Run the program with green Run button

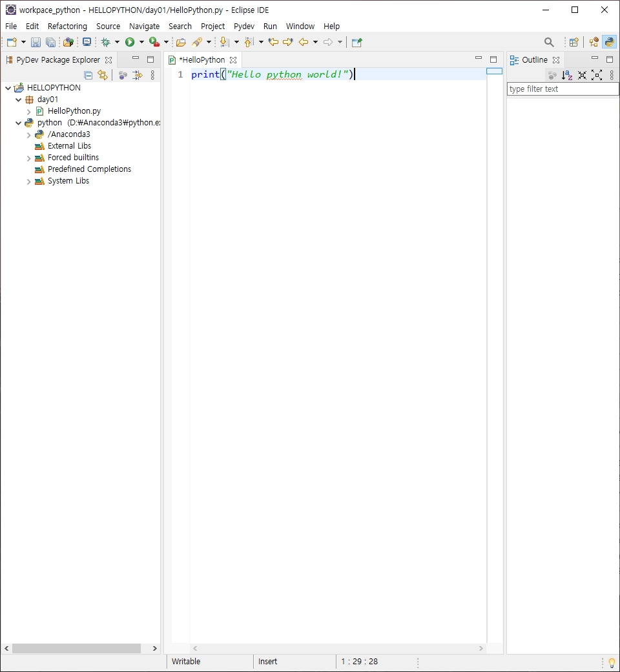pos(130,42)
